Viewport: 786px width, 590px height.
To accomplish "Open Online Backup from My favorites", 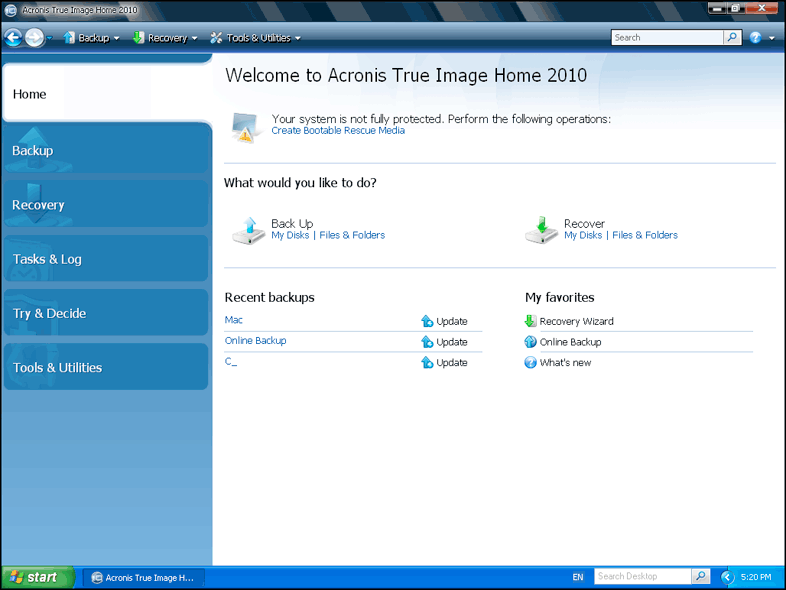I will click(x=570, y=342).
